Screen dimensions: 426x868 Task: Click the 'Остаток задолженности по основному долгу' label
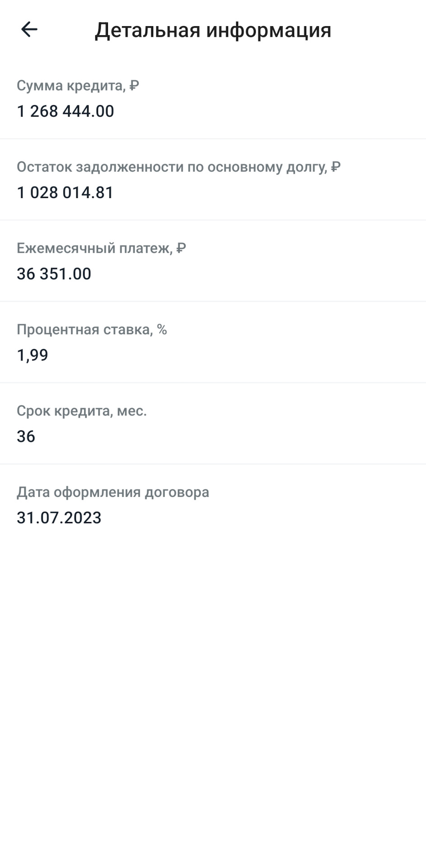[172, 167]
